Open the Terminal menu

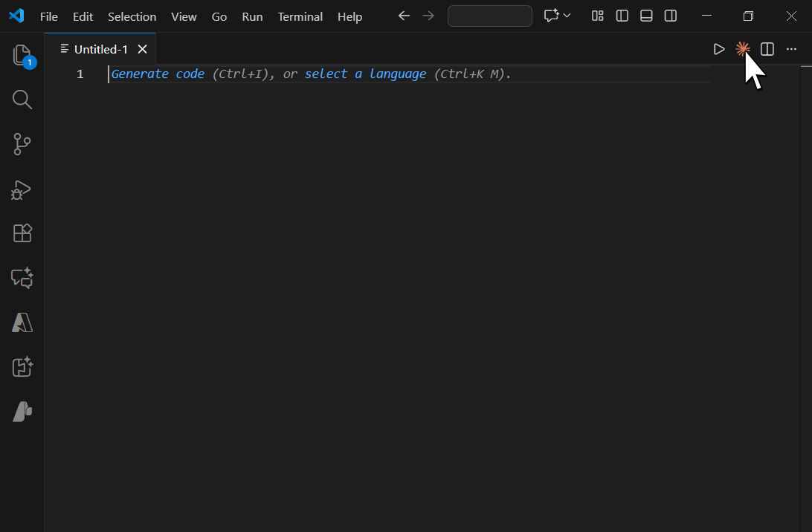[300, 16]
